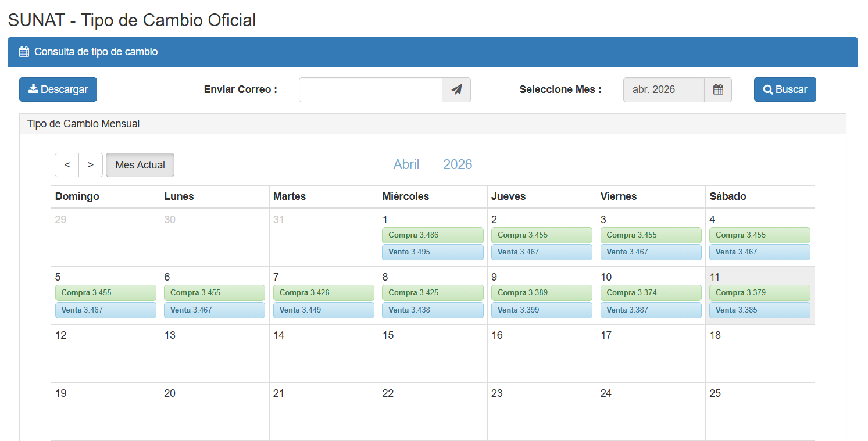Click the Descargar download button

point(58,89)
